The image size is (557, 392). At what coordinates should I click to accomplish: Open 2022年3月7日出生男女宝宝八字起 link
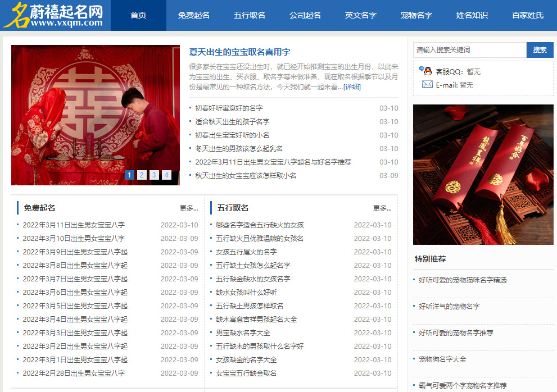click(x=75, y=279)
